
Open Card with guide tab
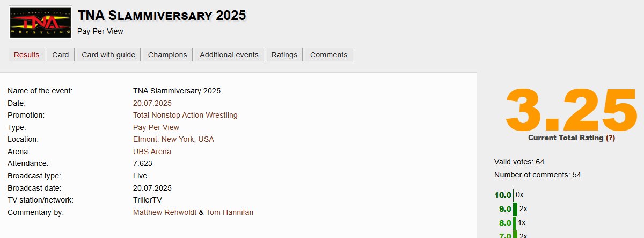click(x=108, y=55)
